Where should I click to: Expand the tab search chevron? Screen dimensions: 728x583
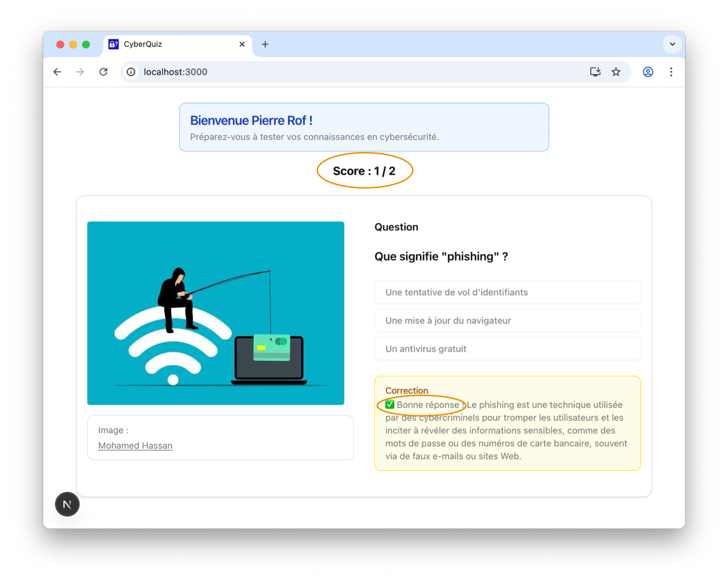(672, 44)
